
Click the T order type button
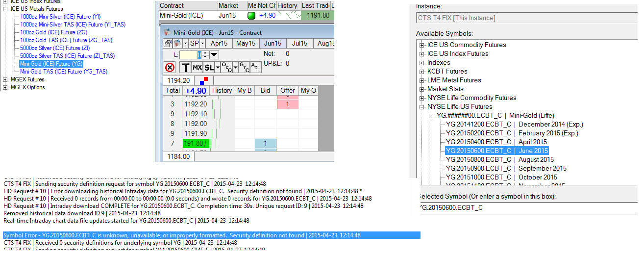coord(185,67)
